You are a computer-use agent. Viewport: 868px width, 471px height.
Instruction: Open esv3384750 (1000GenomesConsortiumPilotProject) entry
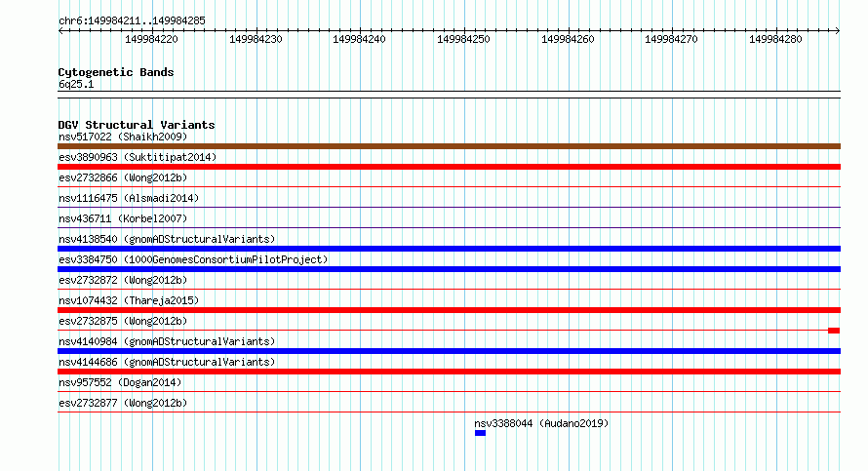pyautogui.click(x=193, y=259)
